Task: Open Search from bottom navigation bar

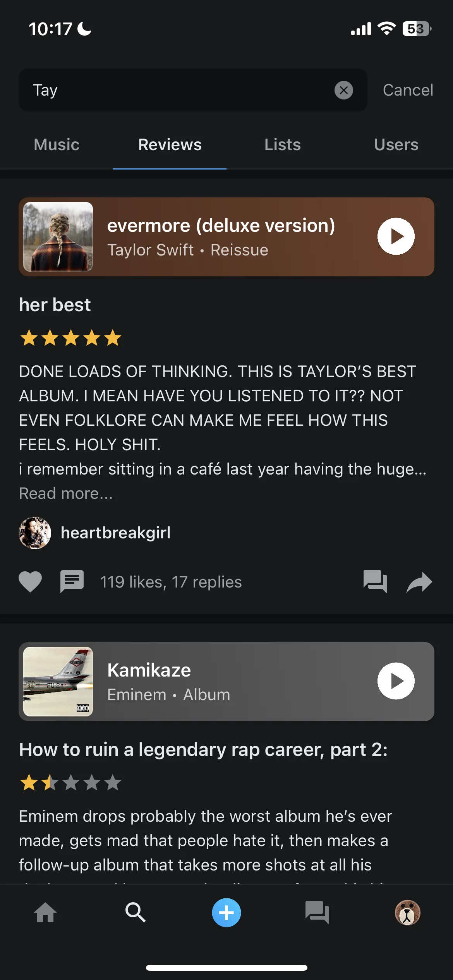Action: 136,913
